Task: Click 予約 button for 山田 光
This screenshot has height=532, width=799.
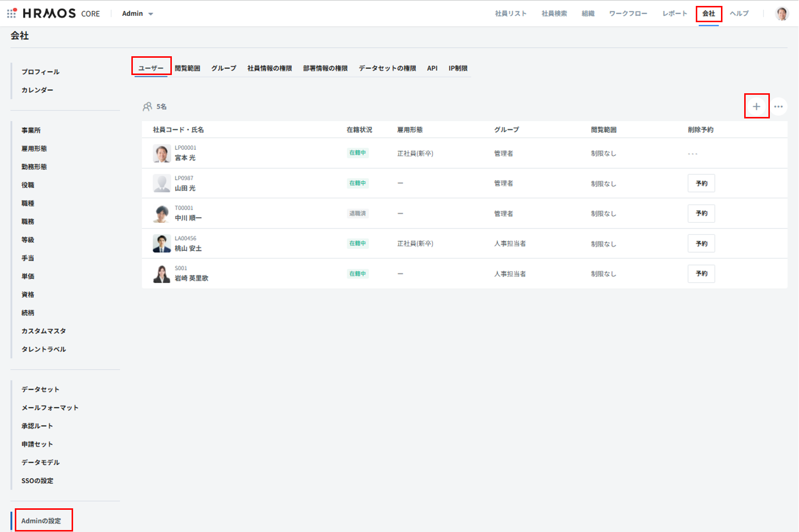Action: pyautogui.click(x=701, y=184)
